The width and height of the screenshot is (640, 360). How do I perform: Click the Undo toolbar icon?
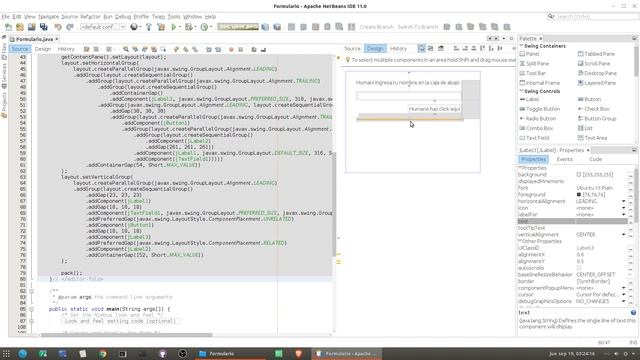58,27
